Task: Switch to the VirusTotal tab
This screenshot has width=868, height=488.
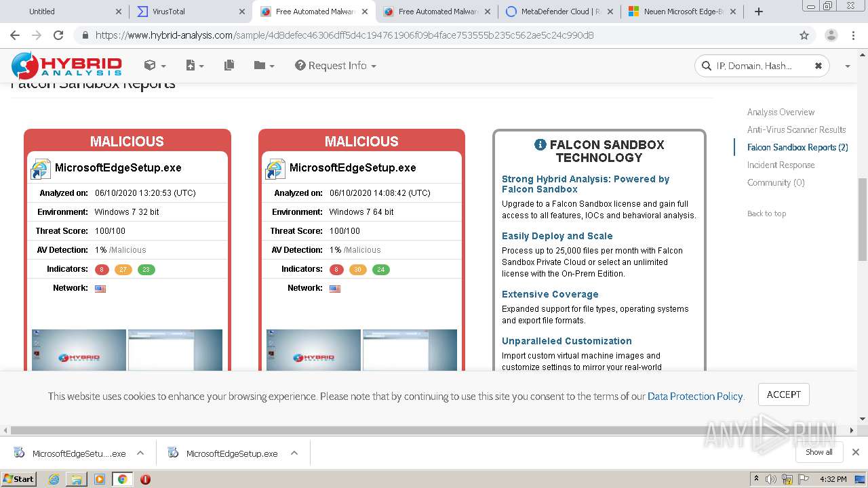Action: pyautogui.click(x=190, y=12)
